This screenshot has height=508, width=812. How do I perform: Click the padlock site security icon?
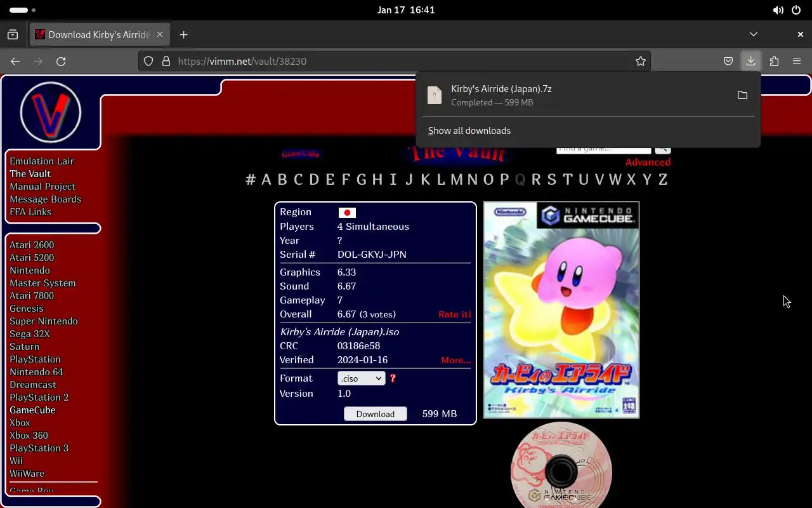166,61
